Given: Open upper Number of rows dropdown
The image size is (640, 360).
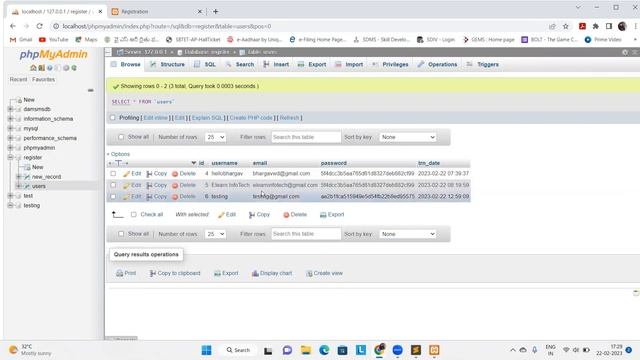Looking at the screenshot, I should 215,137.
